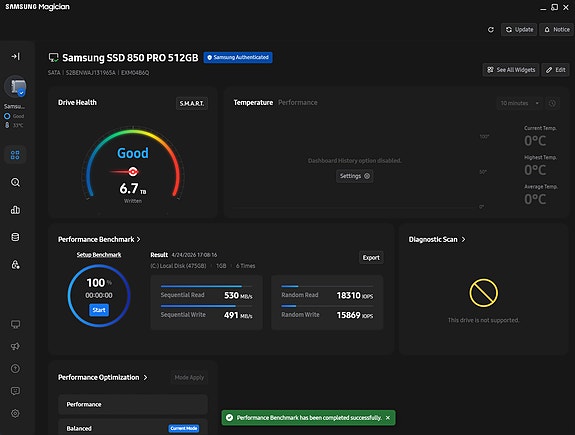Click the Update button
The image size is (575, 435).
[x=519, y=30]
